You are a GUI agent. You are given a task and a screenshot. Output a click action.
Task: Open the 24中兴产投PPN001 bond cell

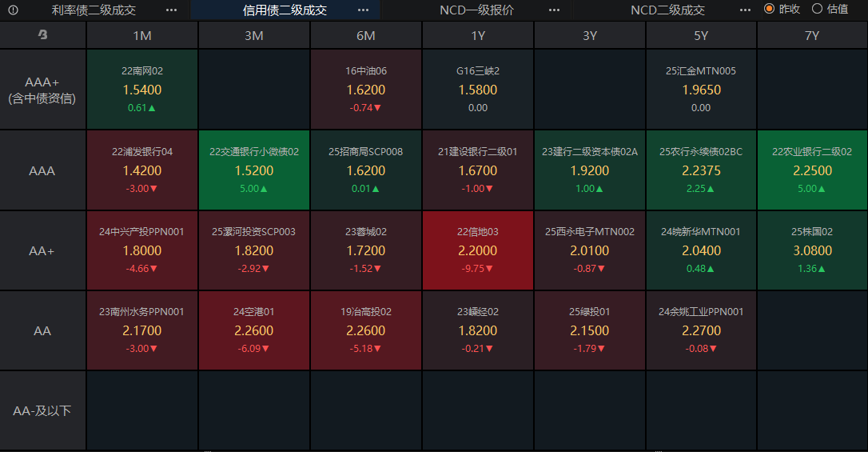click(142, 251)
